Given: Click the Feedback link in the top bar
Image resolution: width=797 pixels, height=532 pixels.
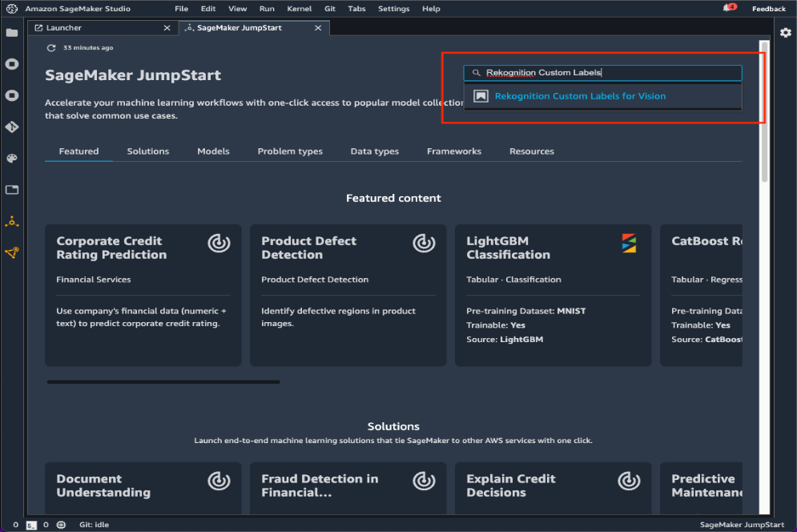Looking at the screenshot, I should [768, 8].
